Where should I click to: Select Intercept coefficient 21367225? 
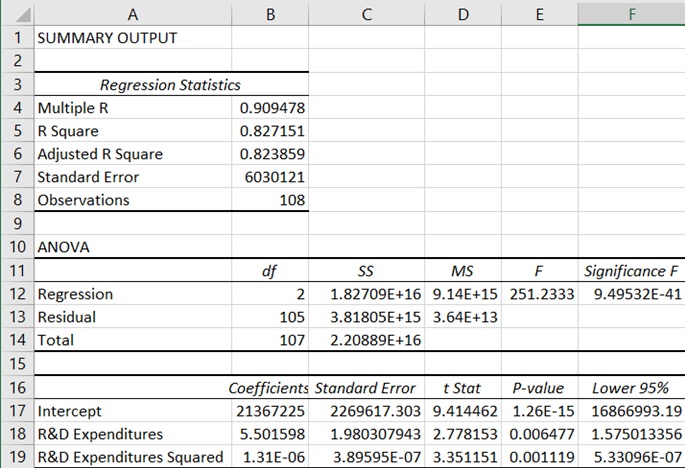point(270,411)
